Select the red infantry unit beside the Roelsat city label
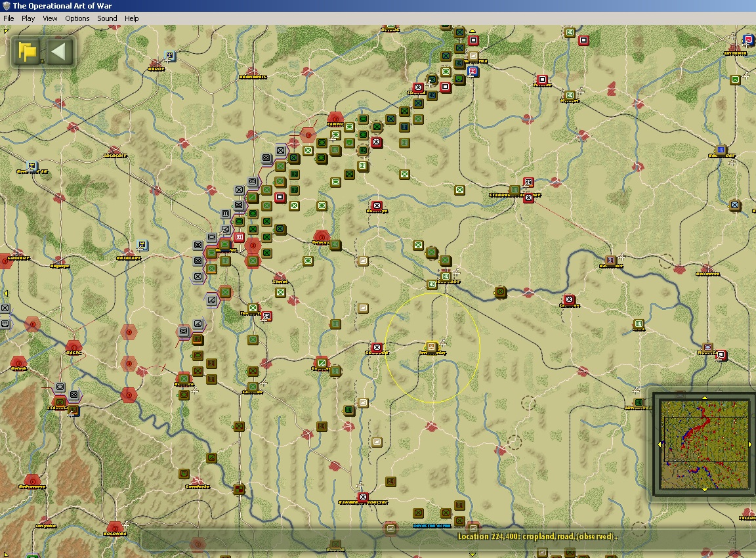 coord(363,497)
